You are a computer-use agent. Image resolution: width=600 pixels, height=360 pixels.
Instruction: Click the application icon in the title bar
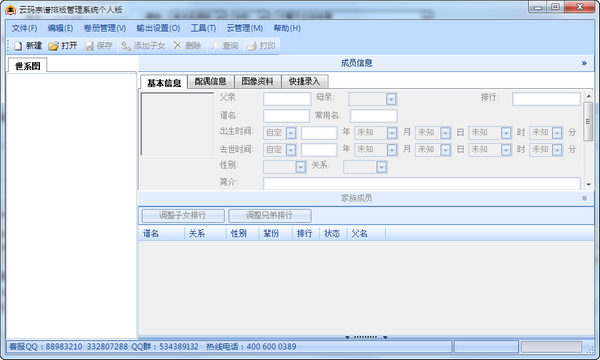point(11,9)
